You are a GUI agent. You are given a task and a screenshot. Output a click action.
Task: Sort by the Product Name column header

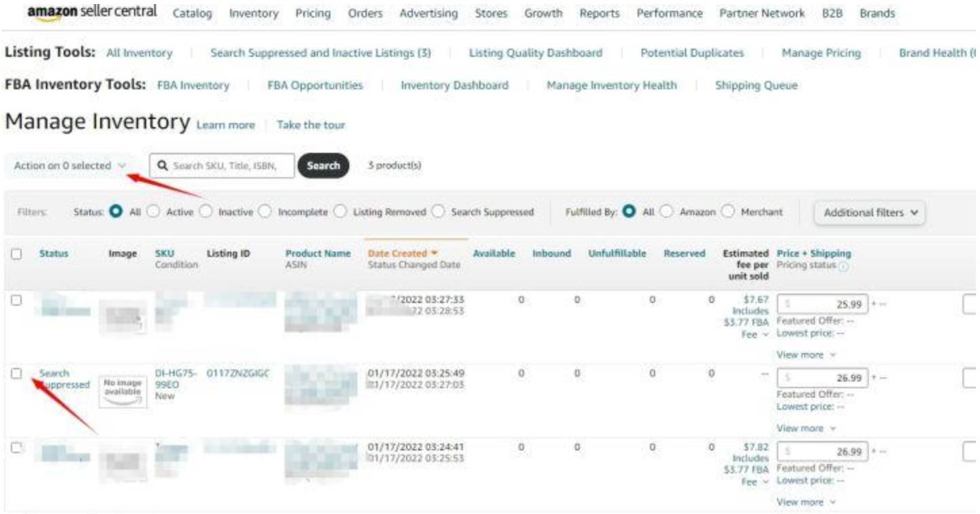(x=318, y=254)
